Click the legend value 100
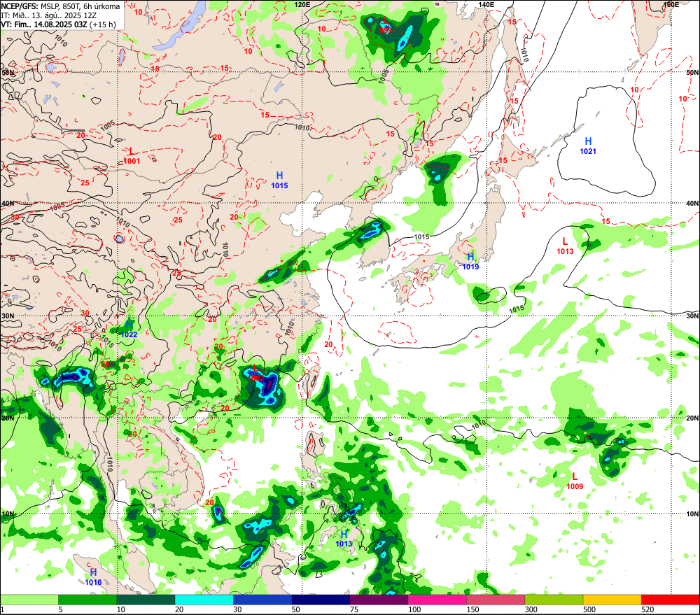This screenshot has width=700, height=615. 414,609
